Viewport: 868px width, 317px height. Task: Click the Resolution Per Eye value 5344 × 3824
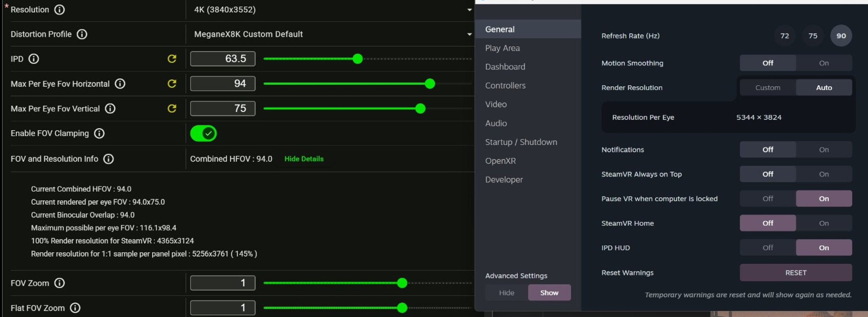pyautogui.click(x=759, y=118)
